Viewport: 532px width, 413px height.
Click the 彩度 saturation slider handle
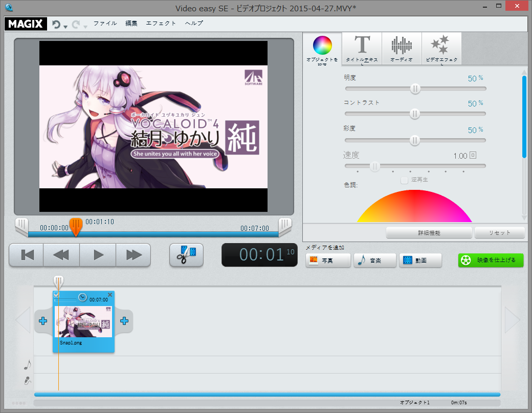click(415, 140)
